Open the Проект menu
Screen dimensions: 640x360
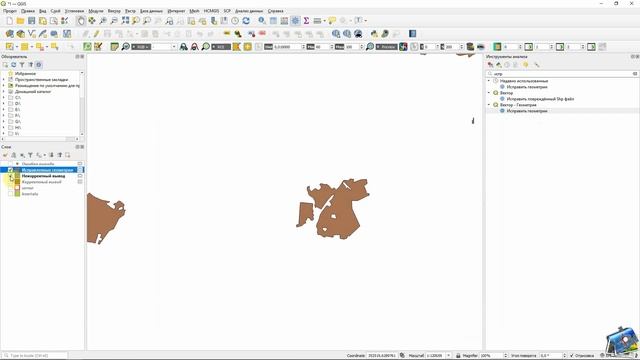point(10,11)
